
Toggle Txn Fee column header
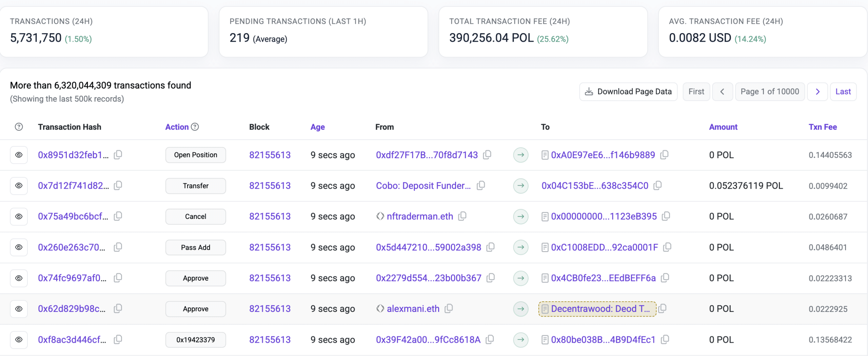pos(823,127)
